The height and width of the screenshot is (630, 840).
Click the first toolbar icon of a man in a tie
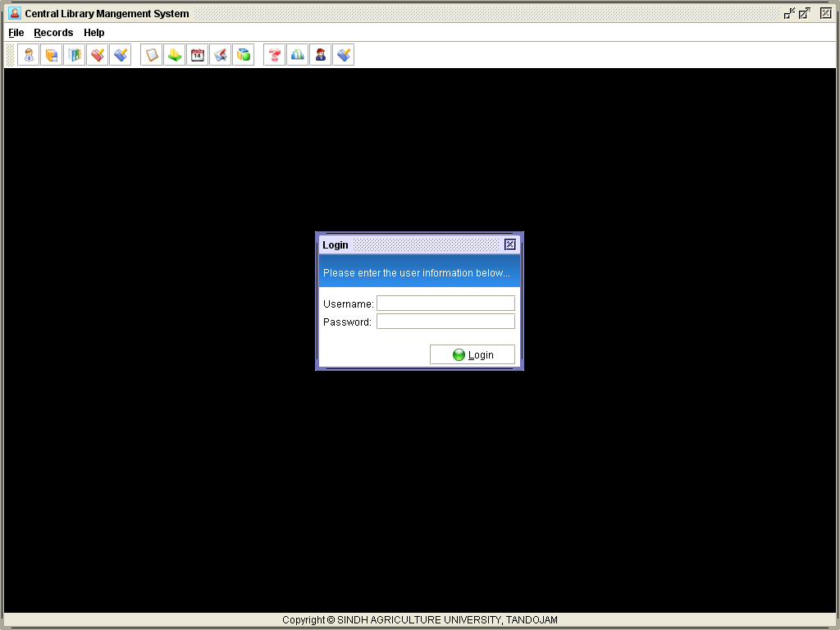(x=29, y=55)
